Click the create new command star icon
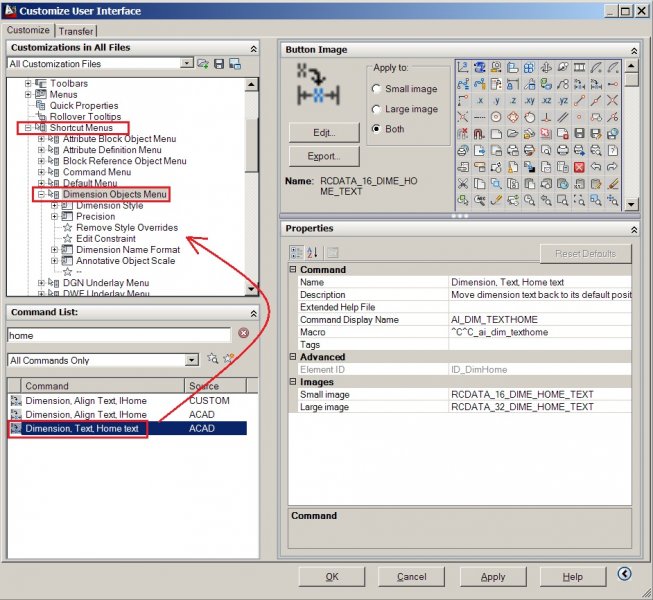 click(229, 359)
